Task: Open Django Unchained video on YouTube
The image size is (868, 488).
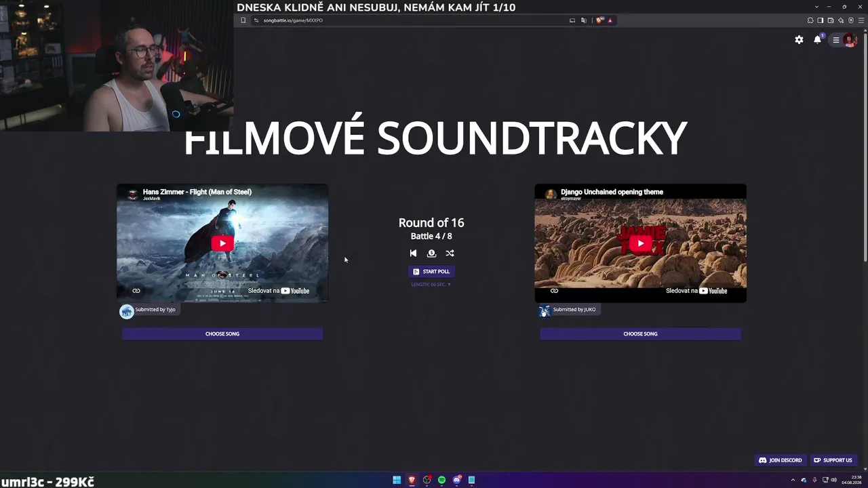Action: [696, 291]
